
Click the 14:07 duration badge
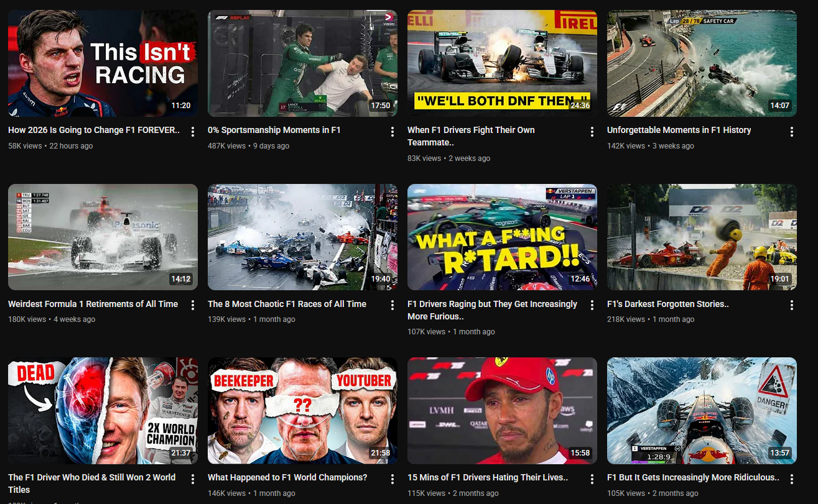(x=780, y=106)
